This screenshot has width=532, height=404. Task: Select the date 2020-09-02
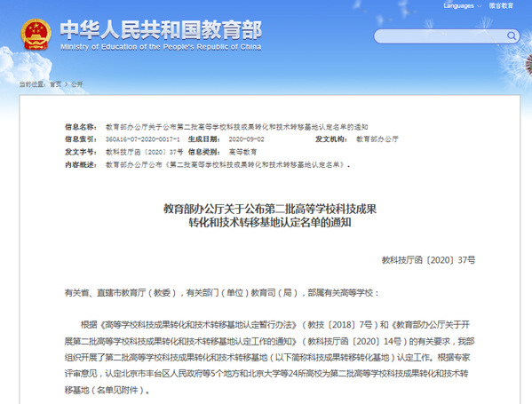pyautogui.click(x=246, y=139)
